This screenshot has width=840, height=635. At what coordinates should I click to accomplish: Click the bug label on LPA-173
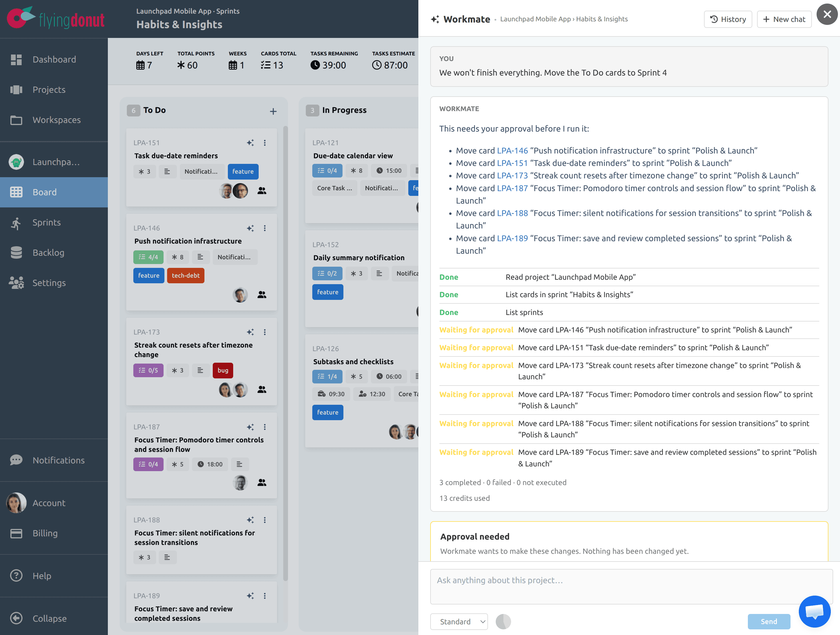click(x=223, y=371)
